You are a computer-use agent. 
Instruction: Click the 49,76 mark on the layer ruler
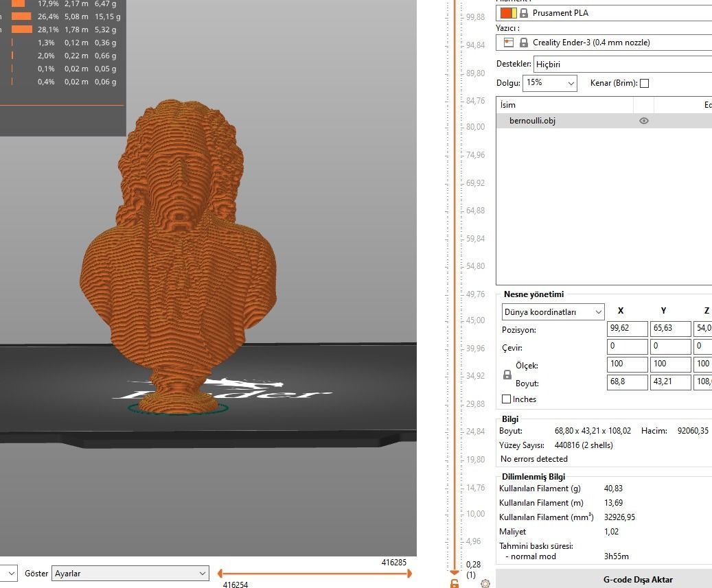pos(475,294)
